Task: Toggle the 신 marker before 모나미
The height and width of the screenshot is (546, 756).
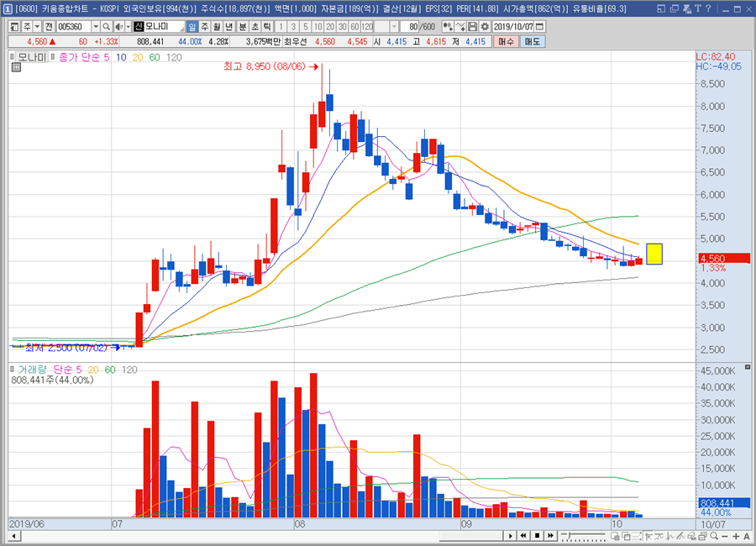Action: pyautogui.click(x=139, y=27)
